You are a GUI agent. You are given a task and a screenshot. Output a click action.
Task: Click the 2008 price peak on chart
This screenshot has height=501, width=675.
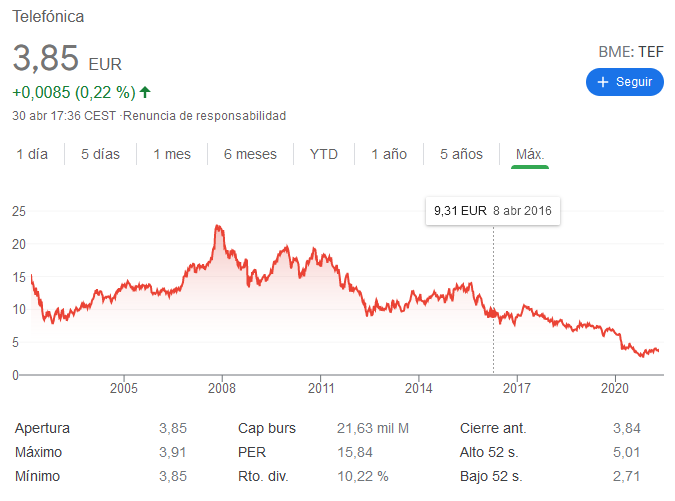[x=218, y=226]
